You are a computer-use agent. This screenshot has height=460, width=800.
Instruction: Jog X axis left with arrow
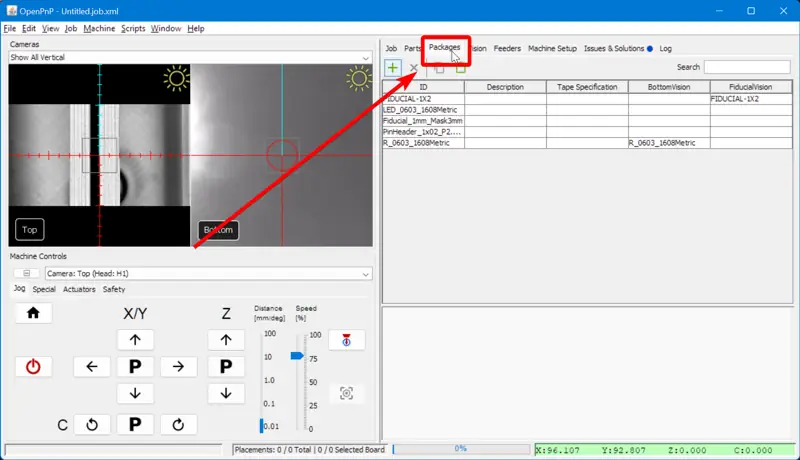(x=92, y=366)
